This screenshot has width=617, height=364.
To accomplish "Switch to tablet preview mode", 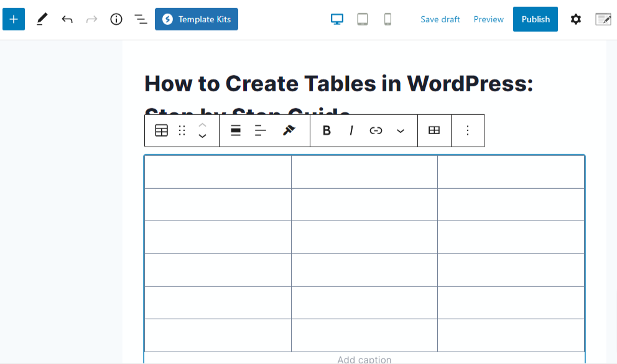I will [x=363, y=19].
